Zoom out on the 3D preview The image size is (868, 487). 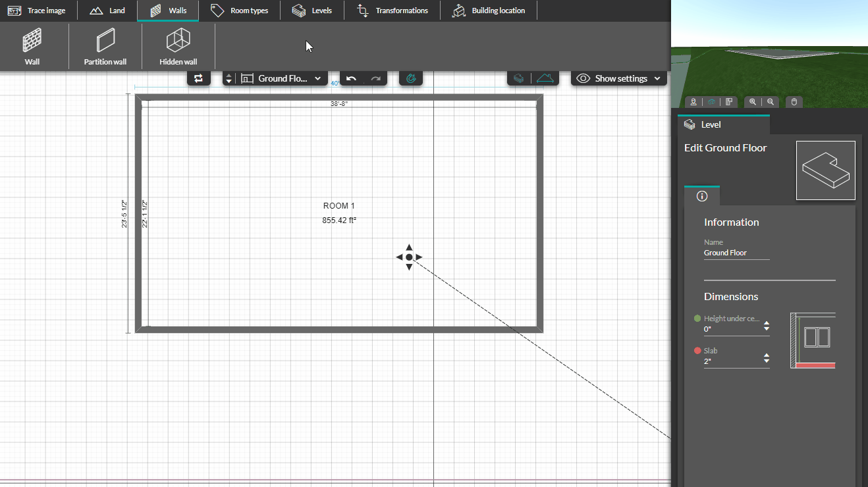pyautogui.click(x=771, y=102)
